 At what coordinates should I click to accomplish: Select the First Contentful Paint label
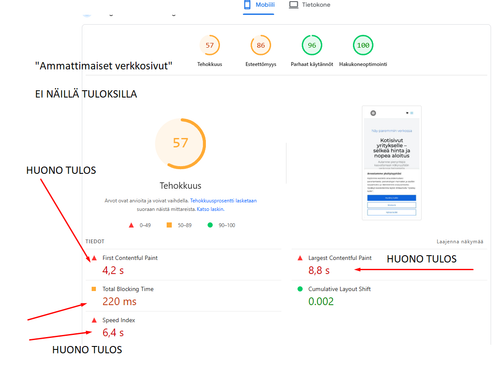pos(130,258)
